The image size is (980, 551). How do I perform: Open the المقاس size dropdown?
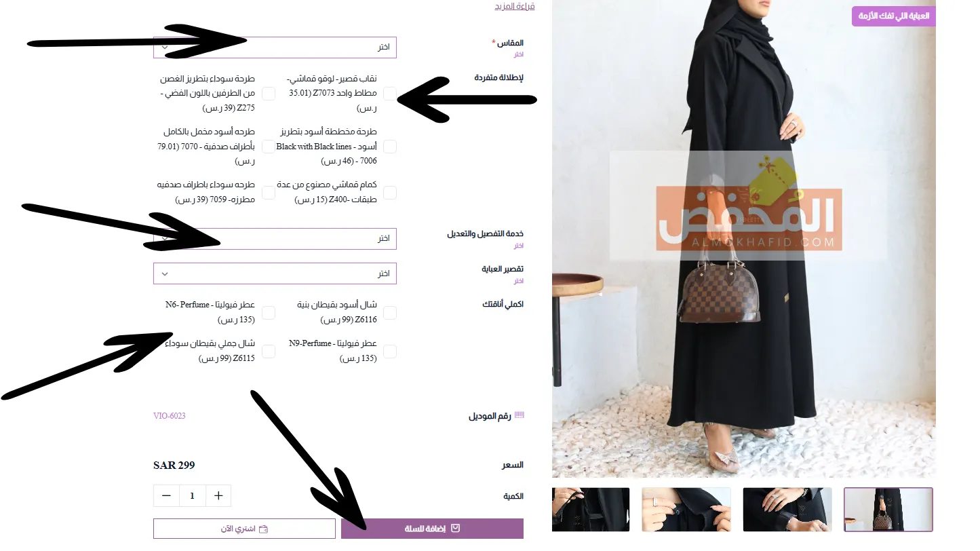[275, 47]
